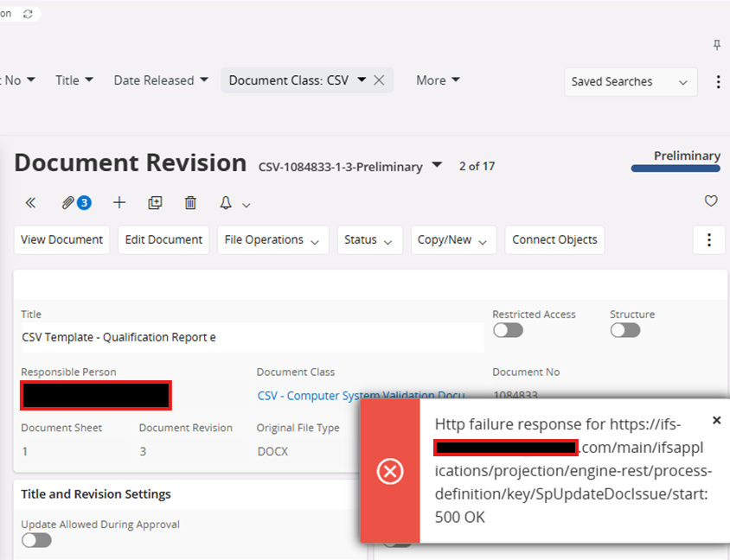Expand the Document Class: CSV filter dropdown
This screenshot has height=560, width=730.
tap(362, 80)
